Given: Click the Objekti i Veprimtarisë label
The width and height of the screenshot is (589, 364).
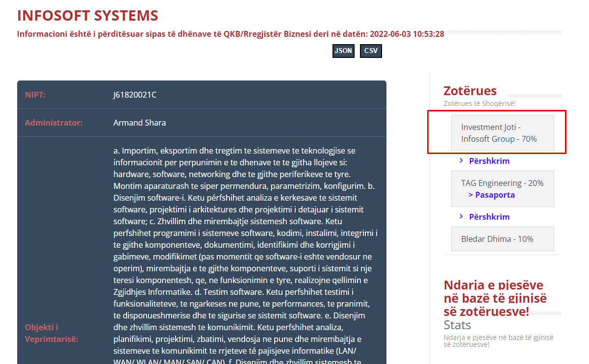Looking at the screenshot, I should pos(51,333).
